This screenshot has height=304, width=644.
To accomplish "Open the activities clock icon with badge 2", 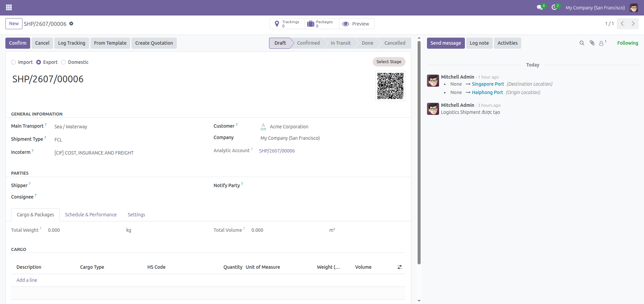I will [555, 7].
